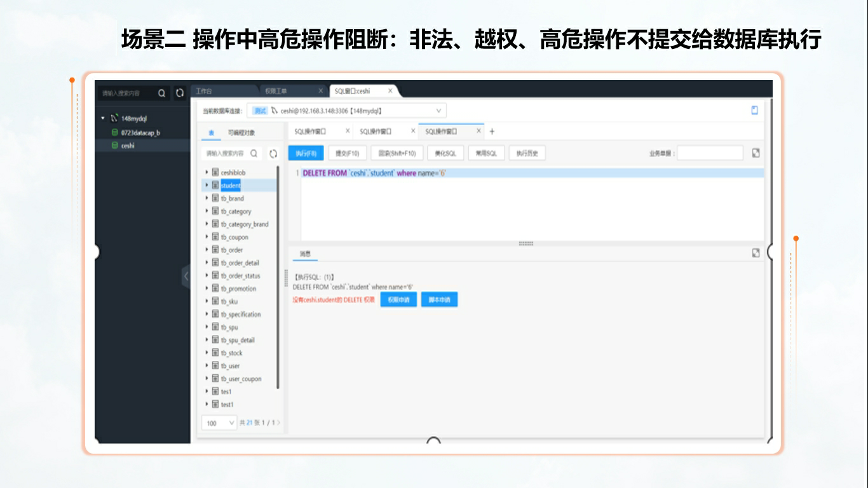Click the 回滚(Shift+F10) rollback button

(x=397, y=153)
